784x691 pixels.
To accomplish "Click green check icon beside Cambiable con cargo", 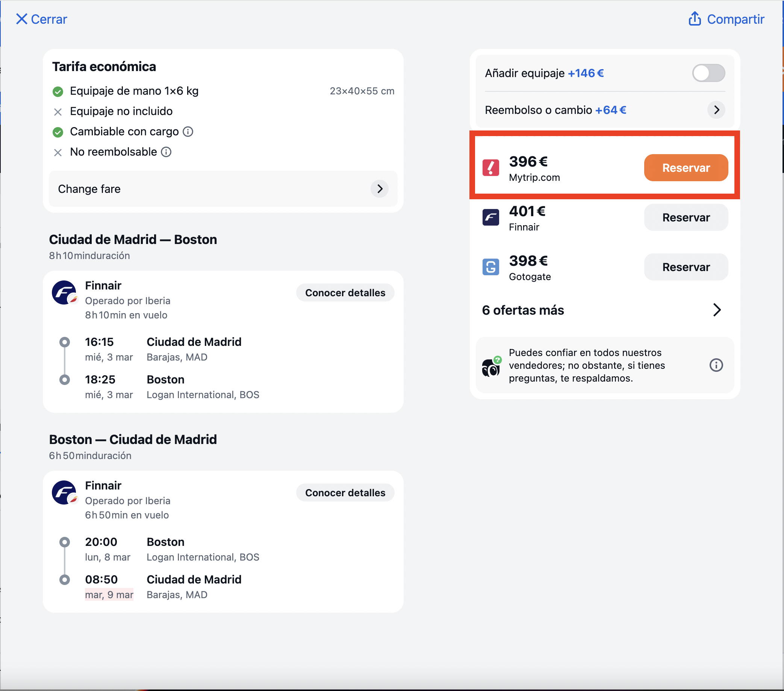I will pos(58,132).
